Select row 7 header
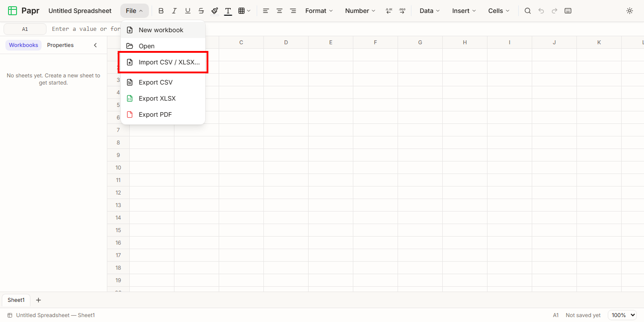This screenshot has width=644, height=322. (118, 130)
